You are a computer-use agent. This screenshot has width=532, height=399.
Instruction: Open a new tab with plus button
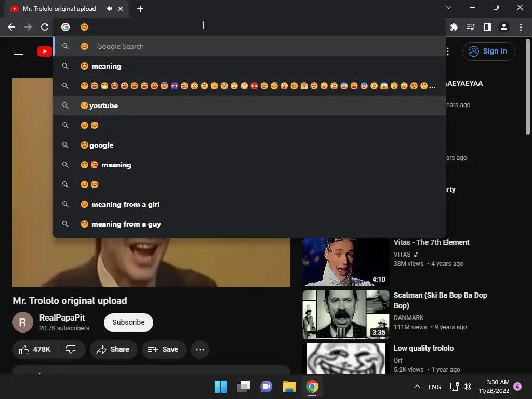140,9
